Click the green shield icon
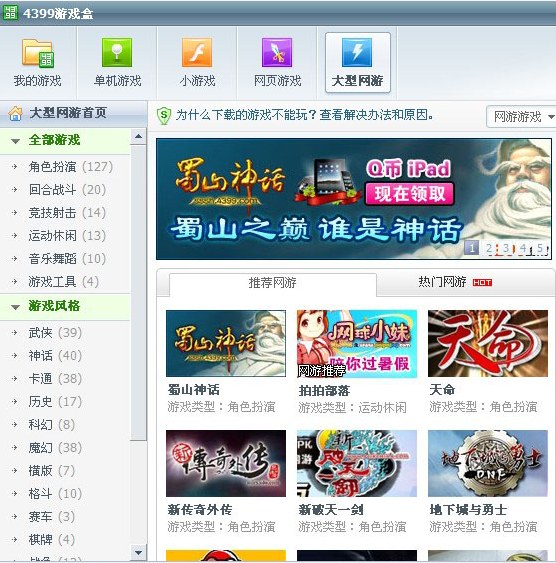 164,116
